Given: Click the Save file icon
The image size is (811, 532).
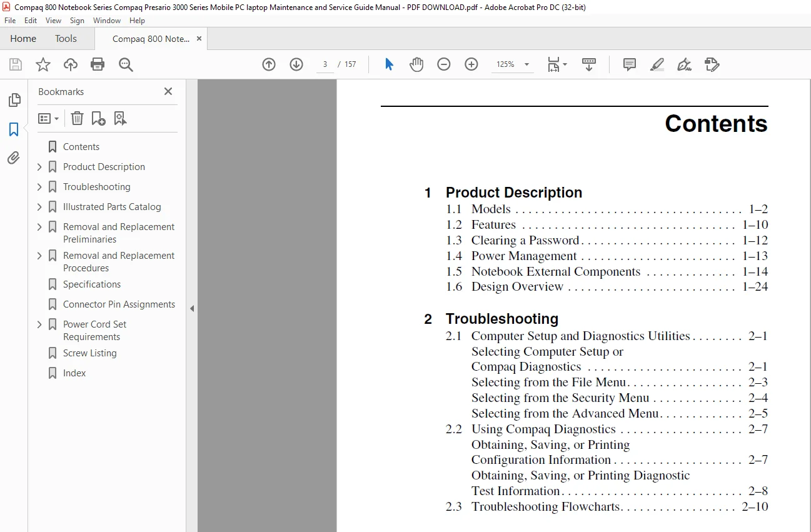Looking at the screenshot, I should point(16,64).
